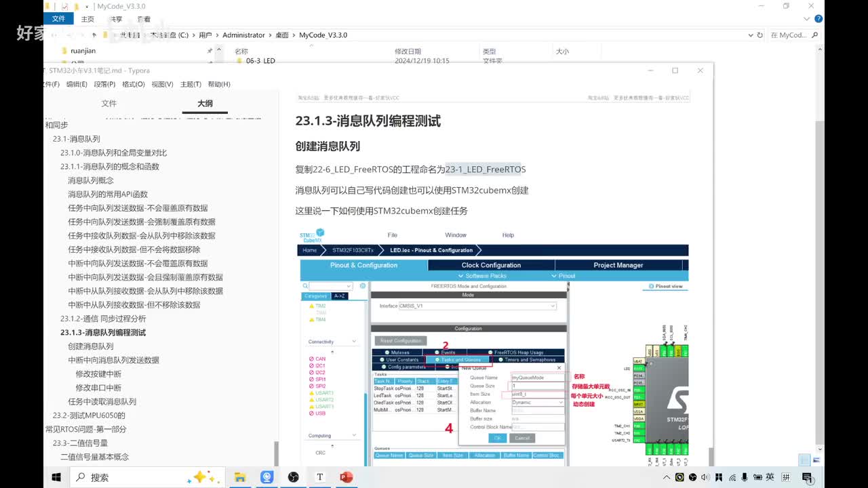Open Typora 主题(T) menu

(191, 84)
